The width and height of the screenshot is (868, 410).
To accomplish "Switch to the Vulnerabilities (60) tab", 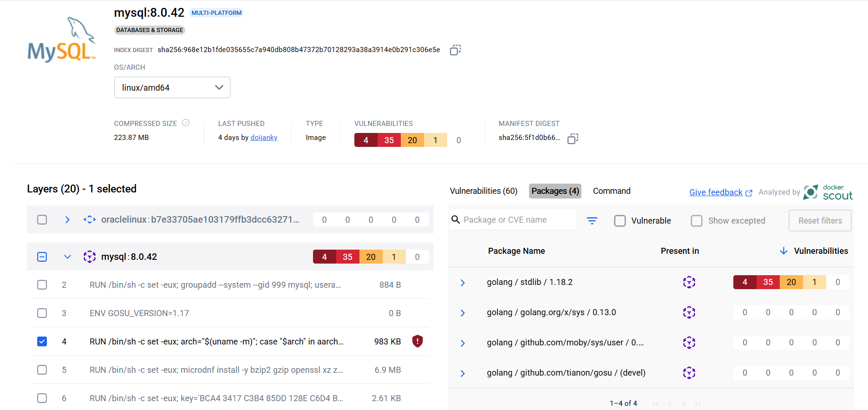I will tap(483, 191).
